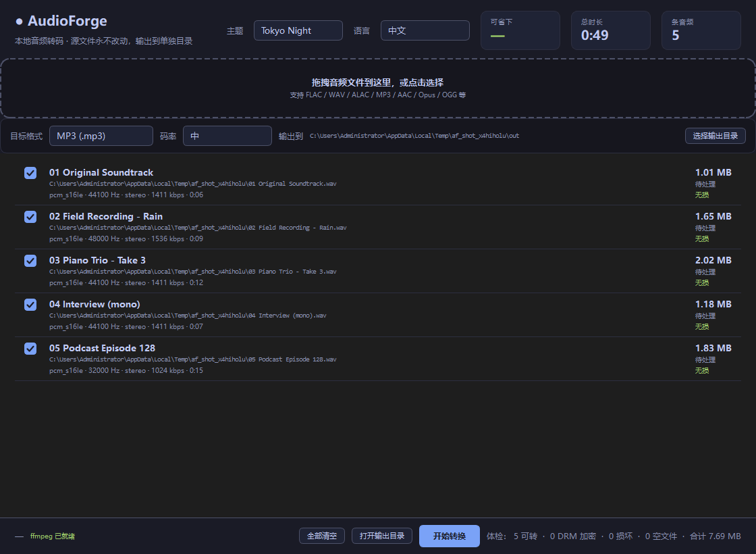Click the 1.83 MB file size
Image resolution: width=756 pixels, height=554 pixels.
tap(713, 348)
